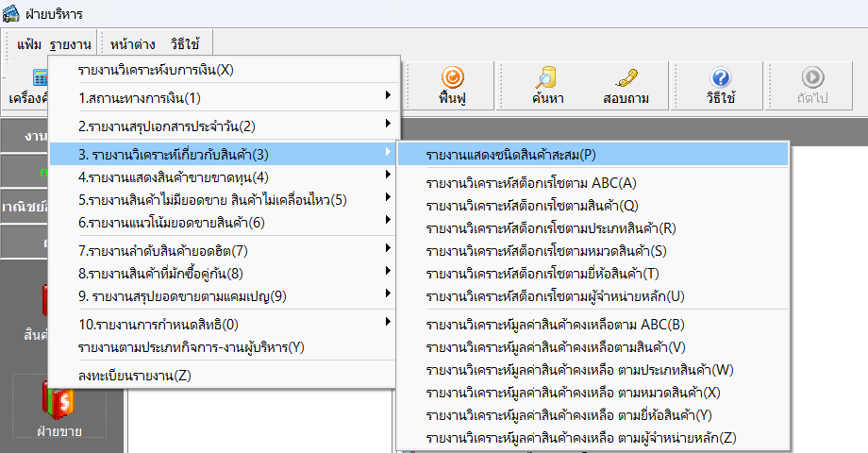Open the แฟ้ม menu

pyautogui.click(x=29, y=44)
